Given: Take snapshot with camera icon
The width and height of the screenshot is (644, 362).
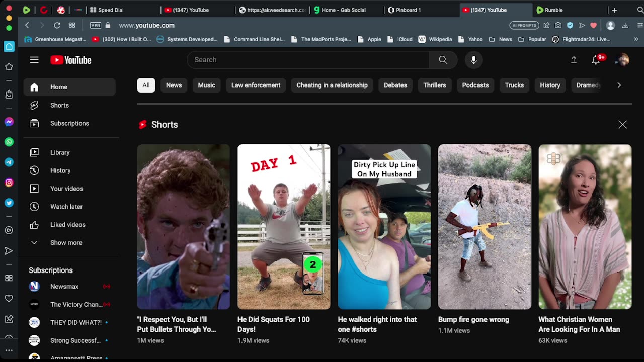Looking at the screenshot, I should 558,25.
